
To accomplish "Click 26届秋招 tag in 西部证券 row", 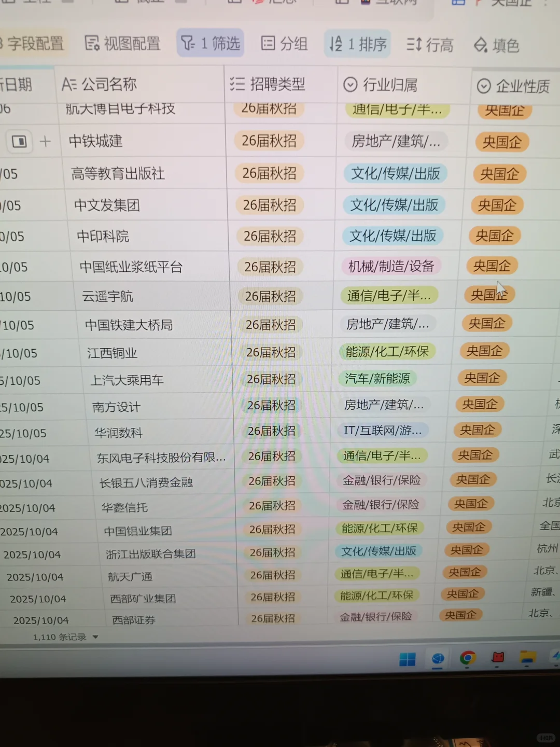I will click(x=273, y=618).
